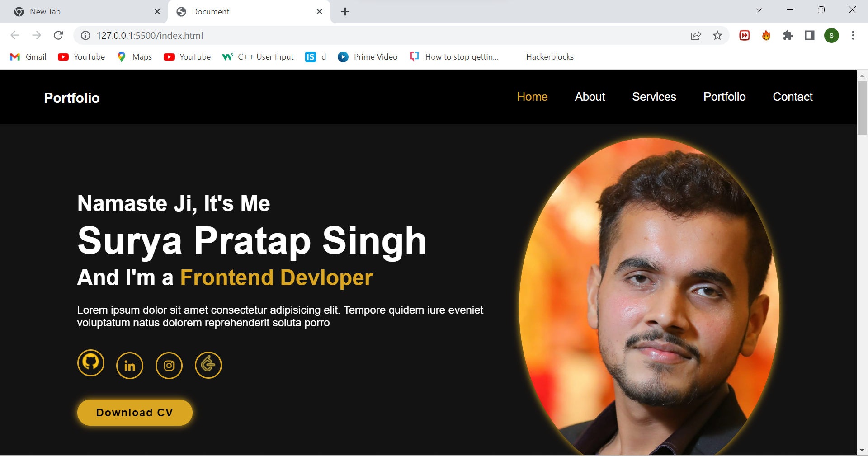Screen dimensions: 868x456
Task: Reload the page with the refresh icon
Action: click(58, 35)
